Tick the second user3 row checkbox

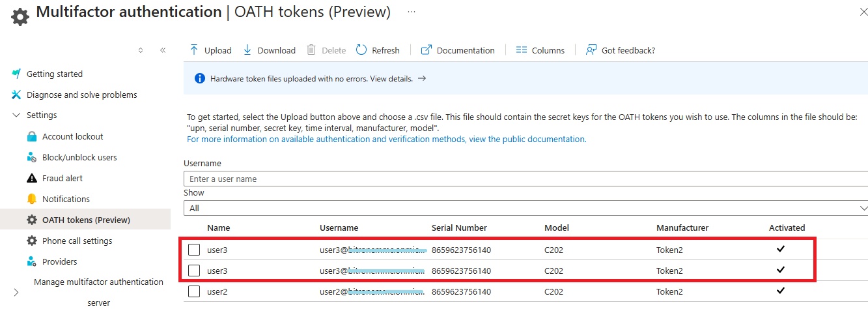194,271
